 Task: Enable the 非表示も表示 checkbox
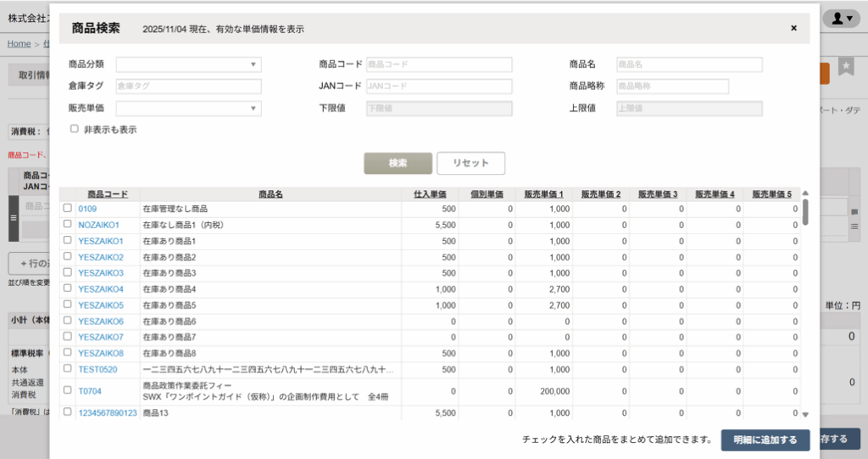tap(75, 129)
